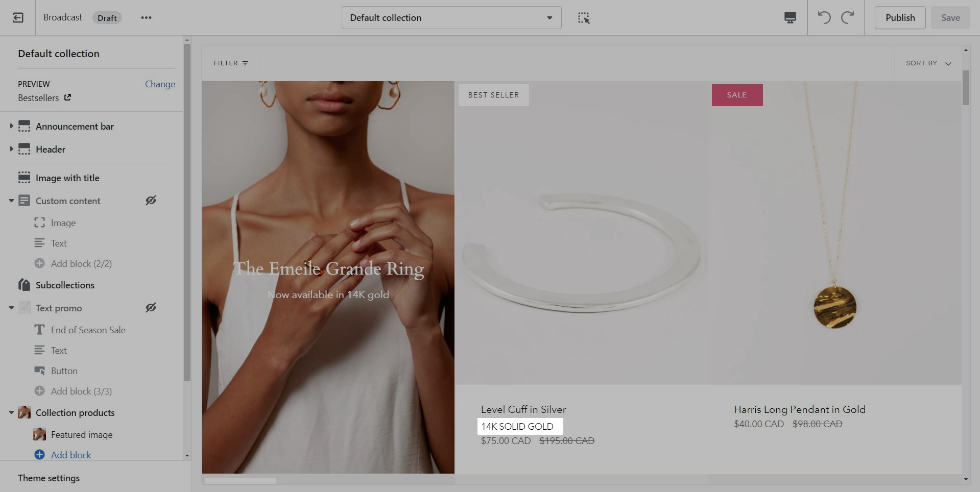Click the redo arrow icon
The width and height of the screenshot is (980, 492).
pos(848,18)
